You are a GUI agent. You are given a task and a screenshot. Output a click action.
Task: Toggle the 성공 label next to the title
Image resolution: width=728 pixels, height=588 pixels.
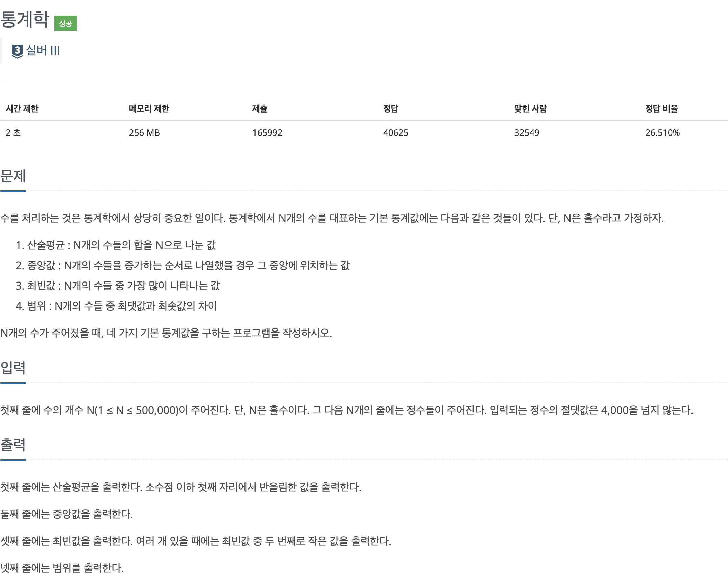point(66,24)
